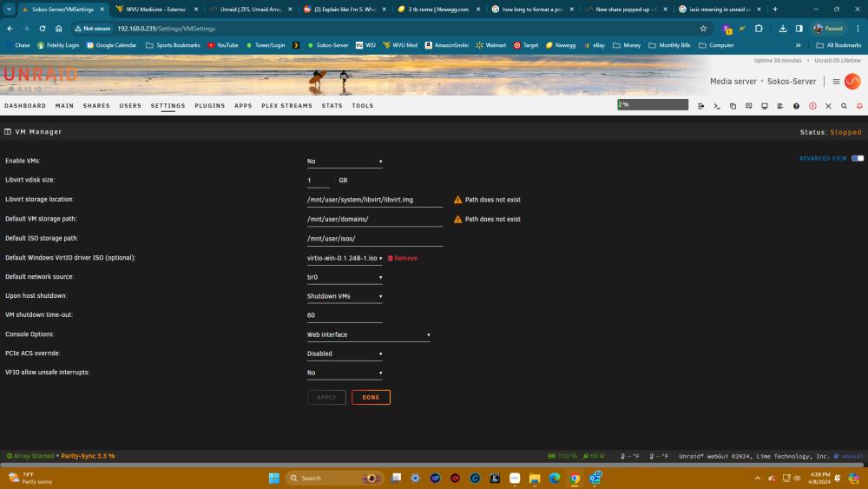Open the YouTube bookmark
868x489 pixels.
pyautogui.click(x=222, y=45)
